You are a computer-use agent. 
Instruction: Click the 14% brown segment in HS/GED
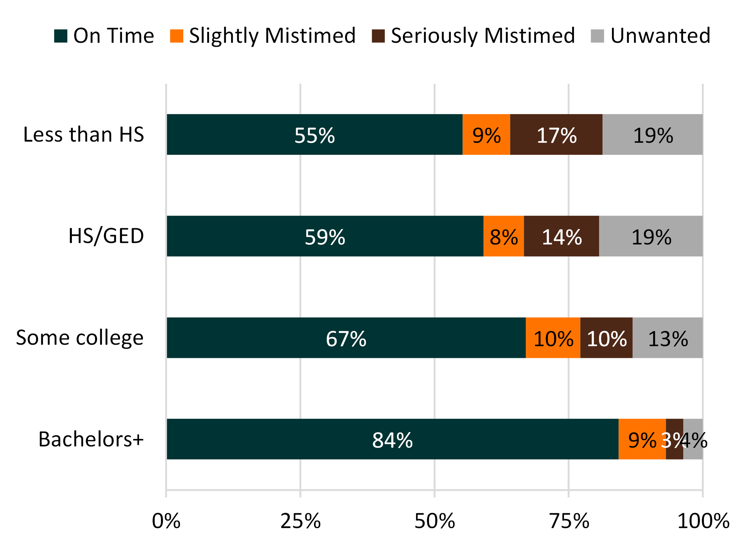point(561,236)
